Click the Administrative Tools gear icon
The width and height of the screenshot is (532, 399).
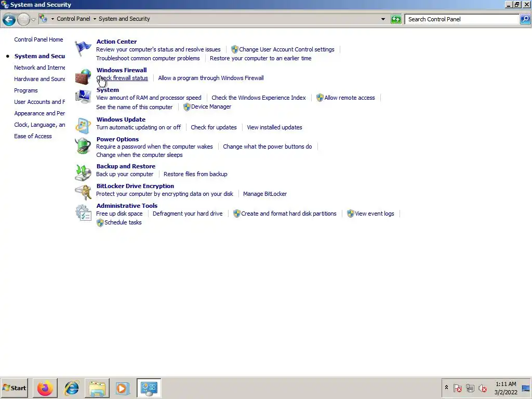coord(83,212)
